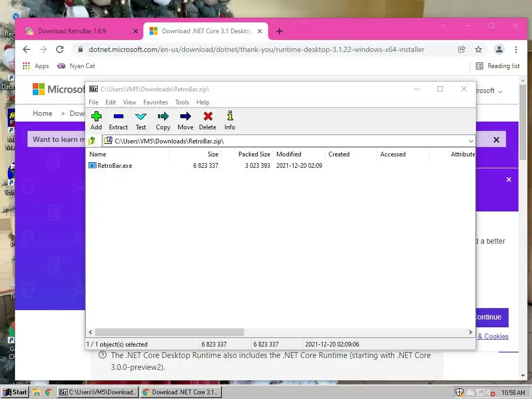Sort by the Packed Size column

click(247, 154)
